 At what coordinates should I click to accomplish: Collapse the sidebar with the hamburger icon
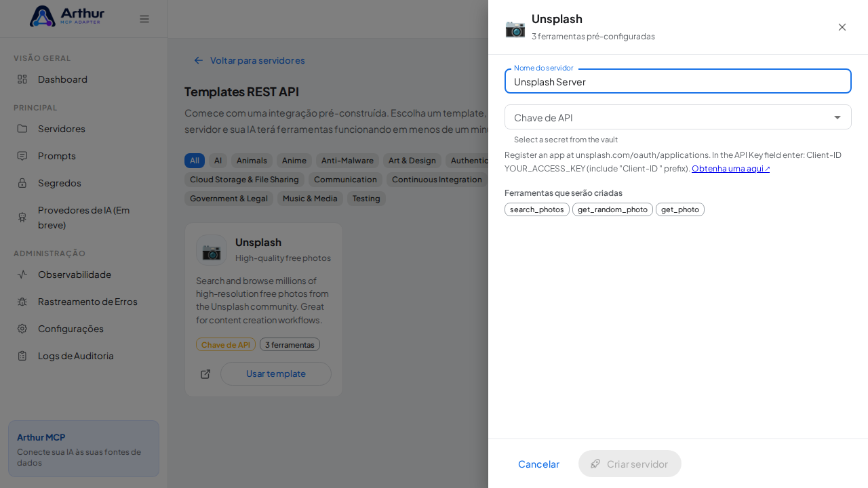pos(144,19)
